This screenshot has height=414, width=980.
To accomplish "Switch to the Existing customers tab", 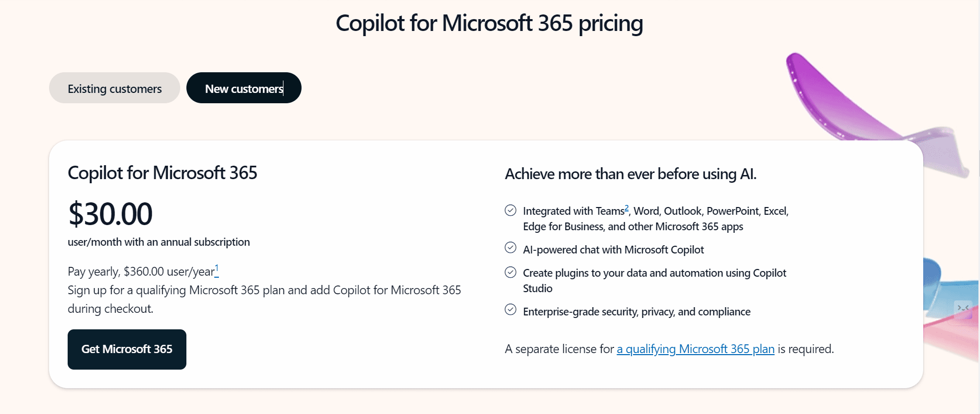I will pos(114,88).
